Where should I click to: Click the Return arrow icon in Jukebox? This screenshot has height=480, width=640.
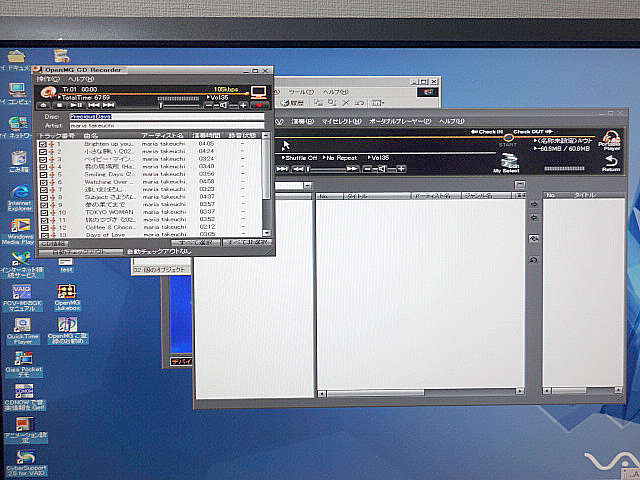coord(611,163)
